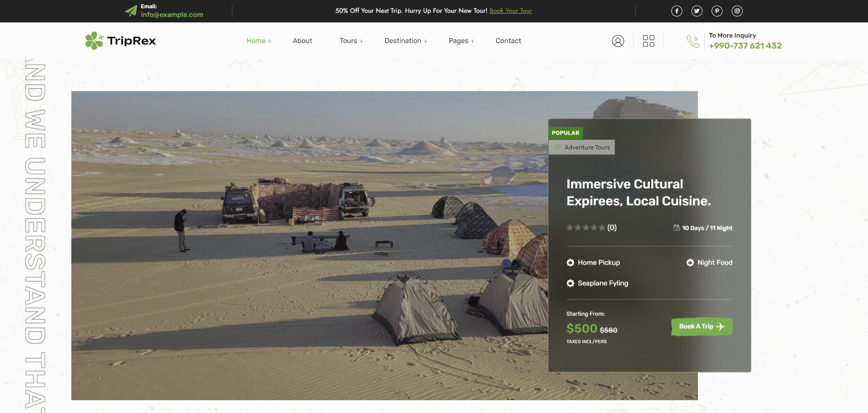Expand the Destination menu plus
This screenshot has height=413, width=868.
point(425,41)
